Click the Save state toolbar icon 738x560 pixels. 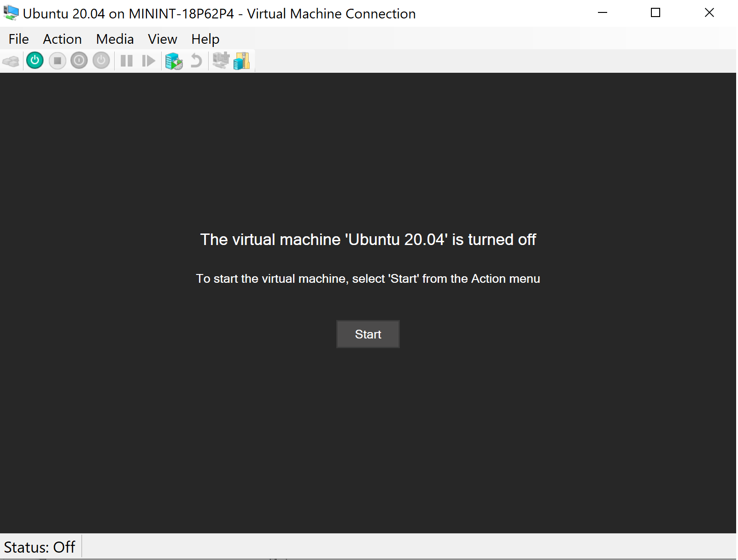coord(101,61)
